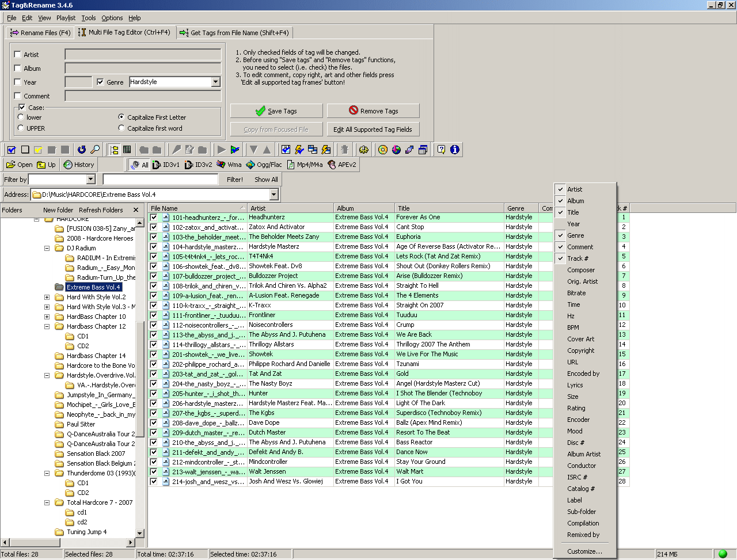Open the Playlist menu
This screenshot has width=737, height=560.
point(66,18)
